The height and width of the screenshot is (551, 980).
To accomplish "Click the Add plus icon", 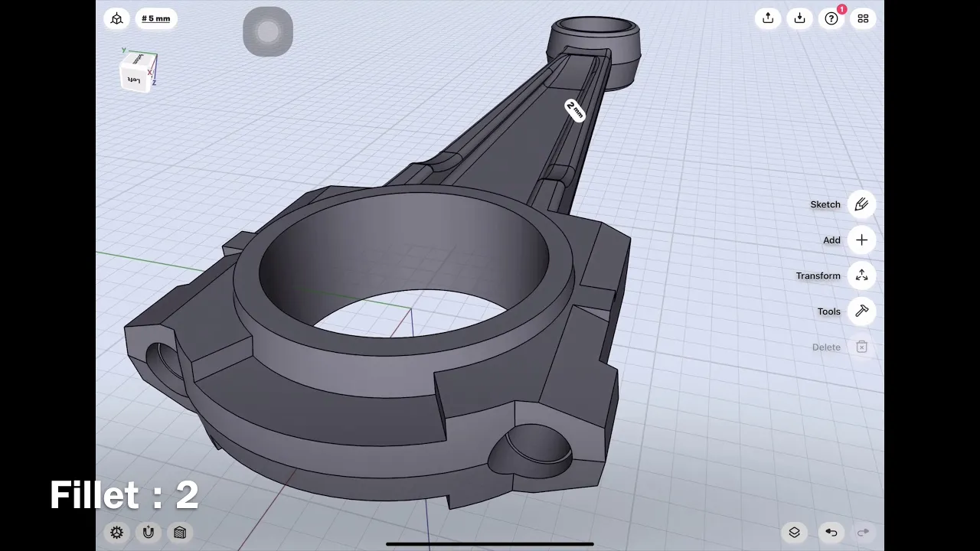I will (x=861, y=240).
